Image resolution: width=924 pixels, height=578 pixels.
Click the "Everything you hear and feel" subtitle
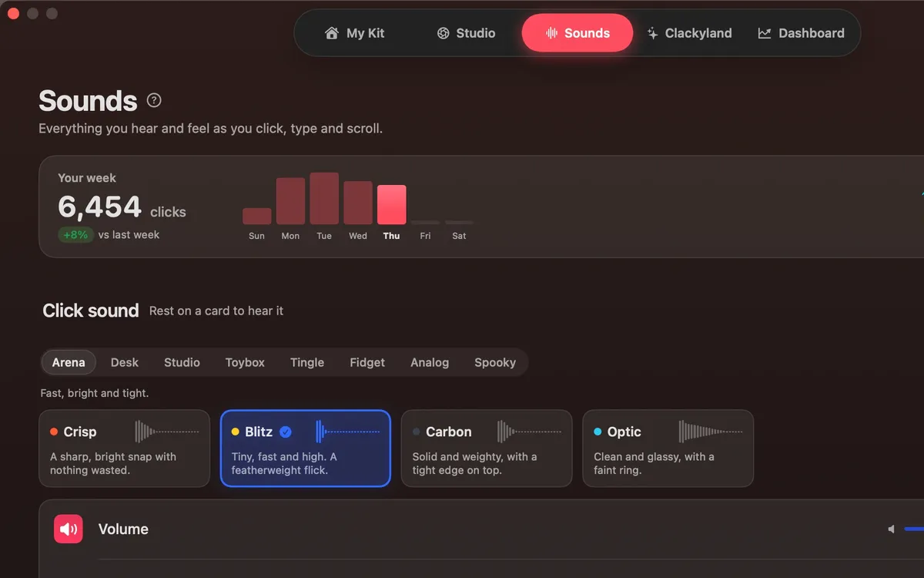pos(210,129)
